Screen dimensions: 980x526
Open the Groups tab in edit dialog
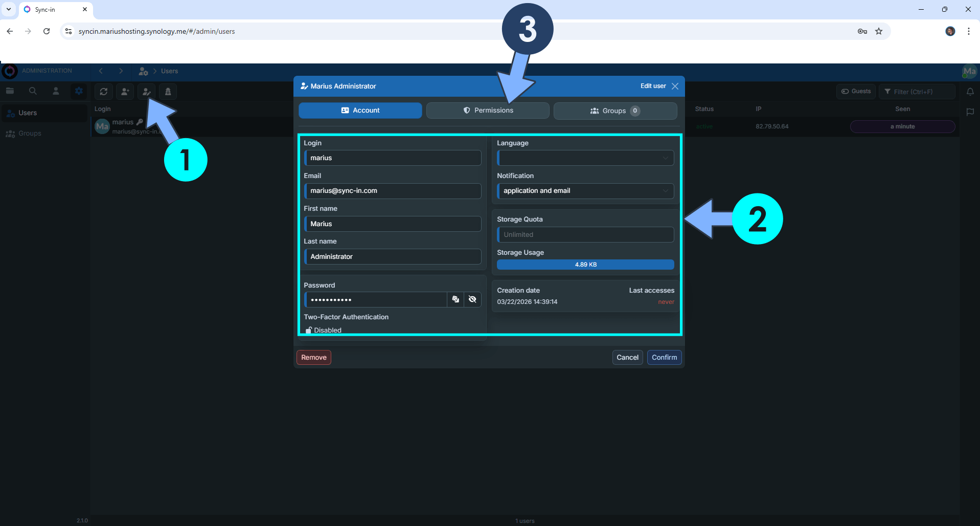point(614,111)
